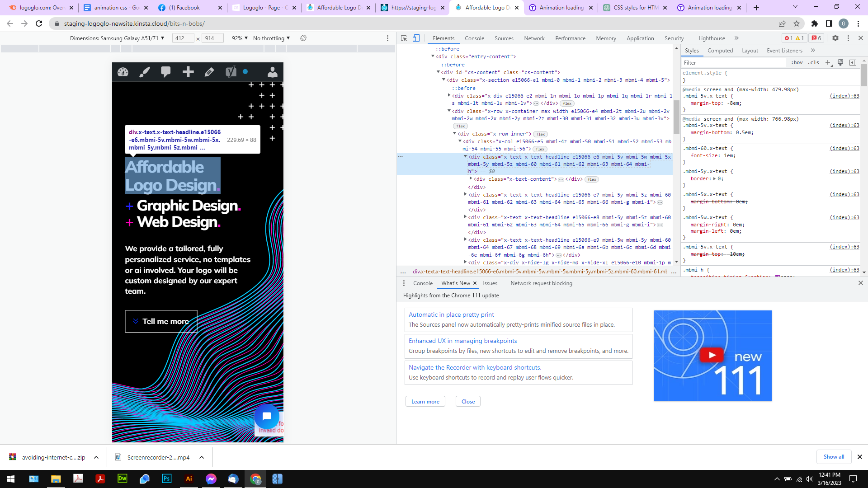This screenshot has height=488, width=868.
Task: Open the No throttling dropdown
Action: 271,38
